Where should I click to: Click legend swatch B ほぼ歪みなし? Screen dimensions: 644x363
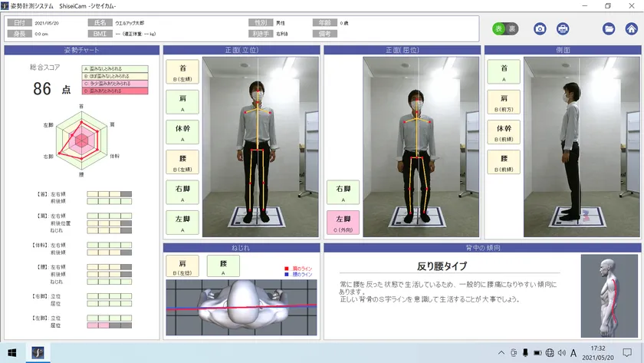[x=115, y=76]
